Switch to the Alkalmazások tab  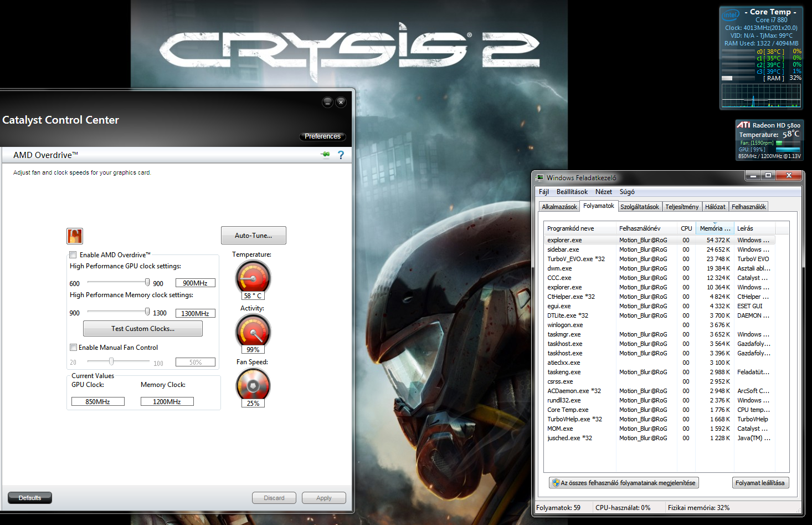coord(559,207)
